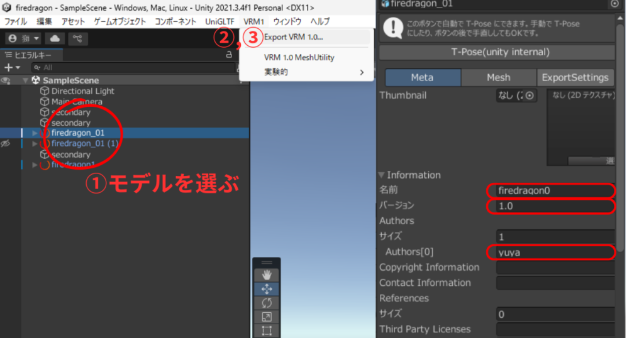644x338 pixels.
Task: Open the VRM1 menu
Action: click(x=253, y=22)
